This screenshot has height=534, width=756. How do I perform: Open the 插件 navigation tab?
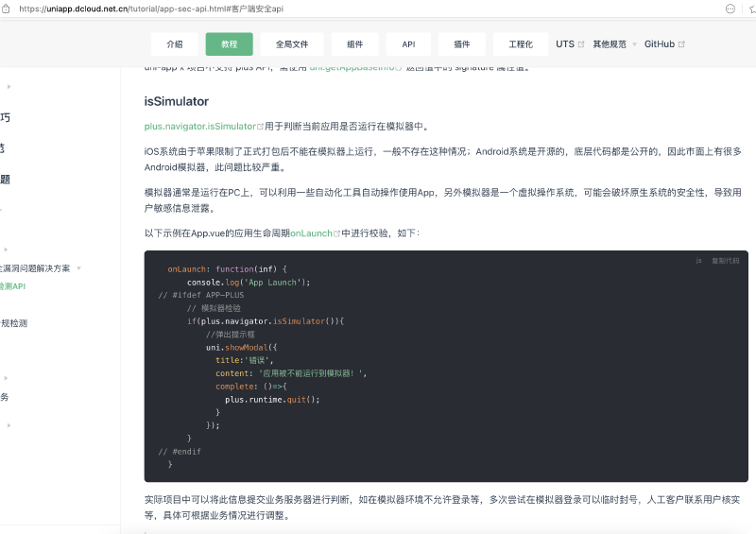[x=462, y=44]
